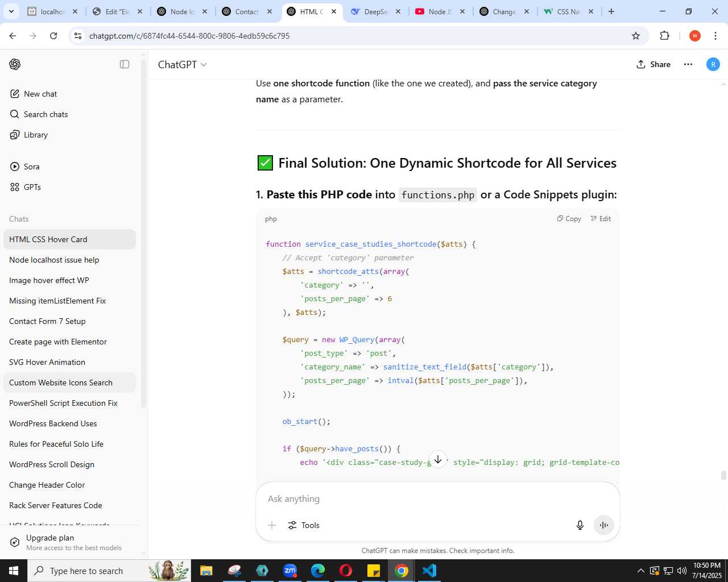
Task: Open a new browser tab
Action: 611,11
